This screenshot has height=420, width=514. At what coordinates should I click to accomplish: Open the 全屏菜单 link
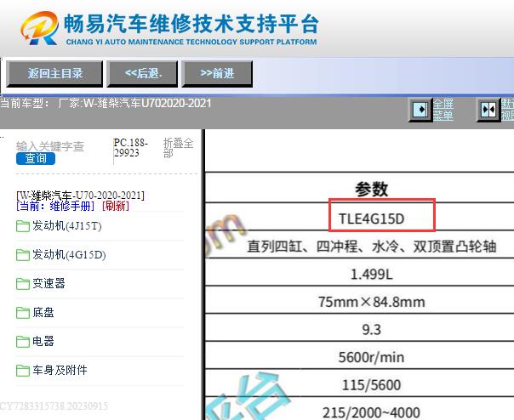443,110
